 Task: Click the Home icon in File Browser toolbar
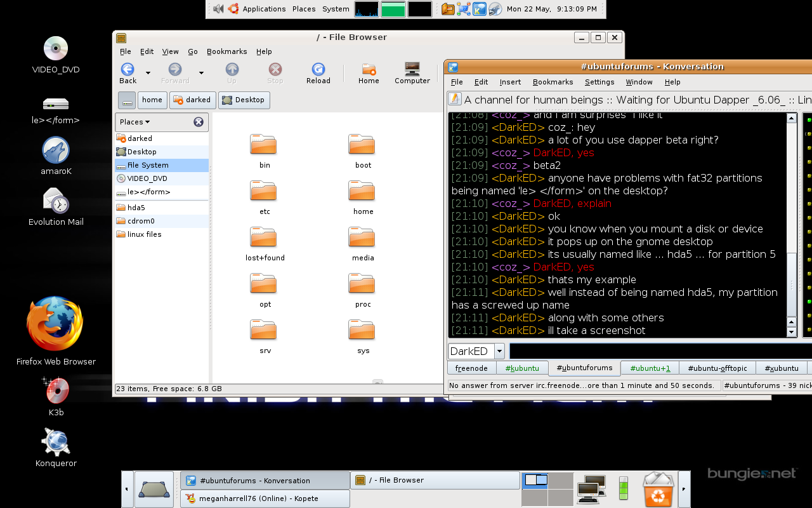pos(369,70)
